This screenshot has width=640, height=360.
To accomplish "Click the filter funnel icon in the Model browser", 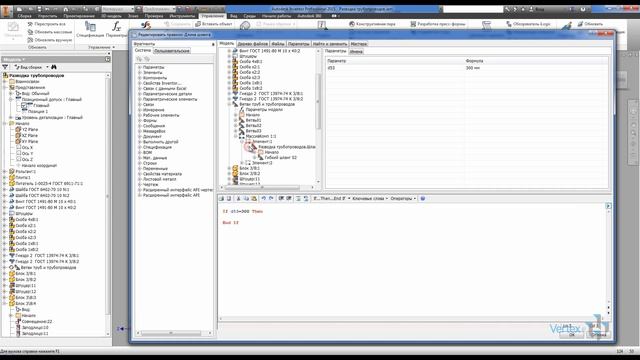I will [5, 67].
